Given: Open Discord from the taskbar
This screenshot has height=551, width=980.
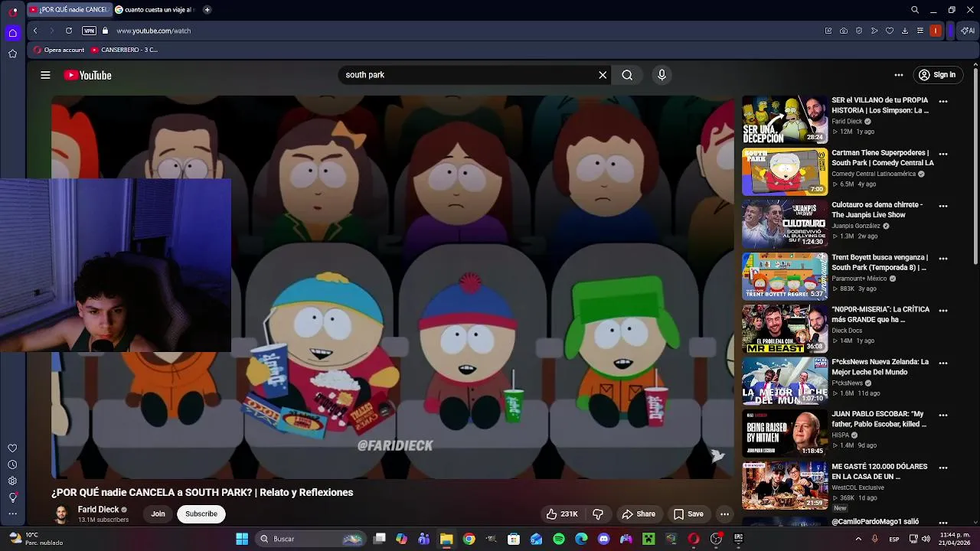Looking at the screenshot, I should click(x=604, y=539).
